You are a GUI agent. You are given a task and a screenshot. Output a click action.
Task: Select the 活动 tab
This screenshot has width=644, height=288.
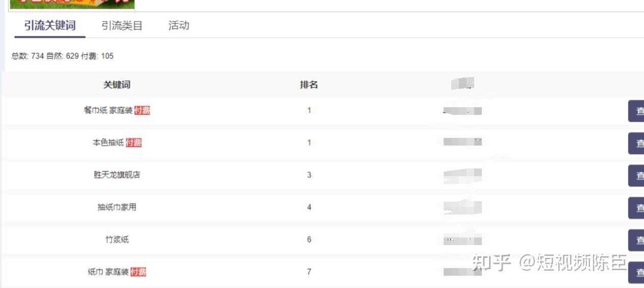[179, 26]
